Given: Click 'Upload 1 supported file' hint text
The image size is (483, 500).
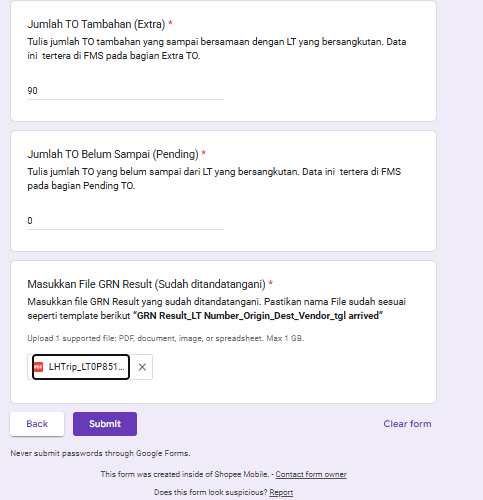Looking at the screenshot, I should click(x=166, y=338).
